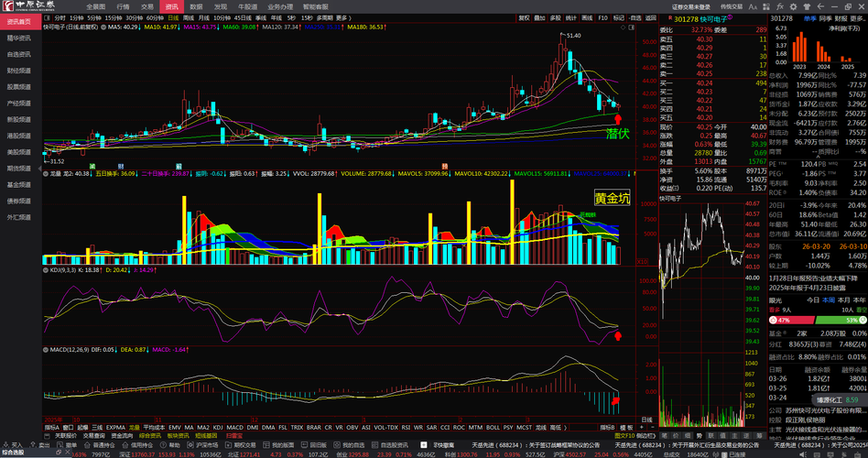Click the diamond icon at chart top right

(623, 27)
